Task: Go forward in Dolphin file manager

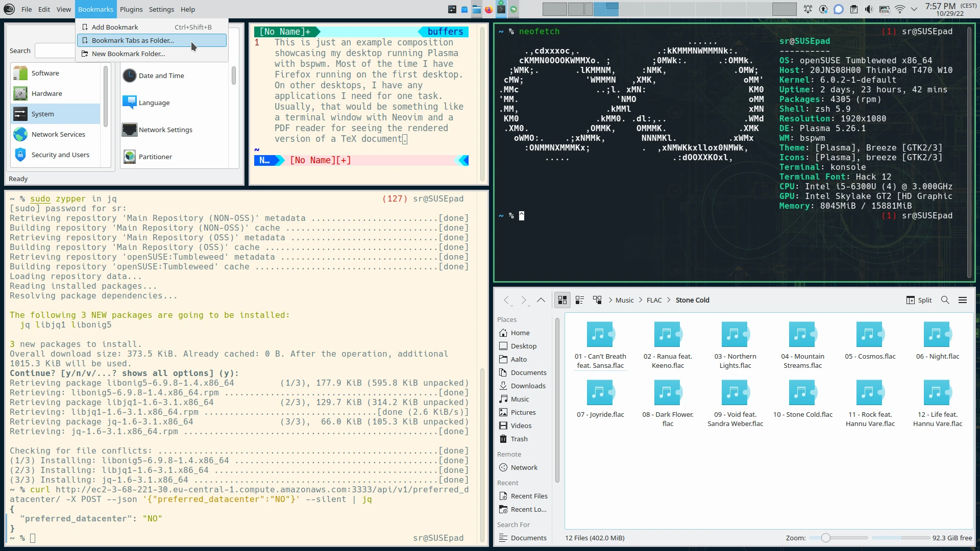Action: pos(523,300)
